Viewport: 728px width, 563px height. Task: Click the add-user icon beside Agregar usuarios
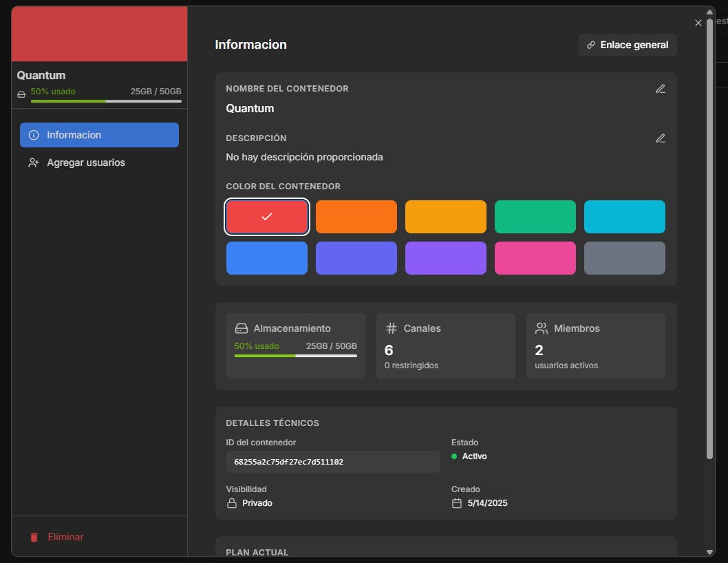click(34, 162)
